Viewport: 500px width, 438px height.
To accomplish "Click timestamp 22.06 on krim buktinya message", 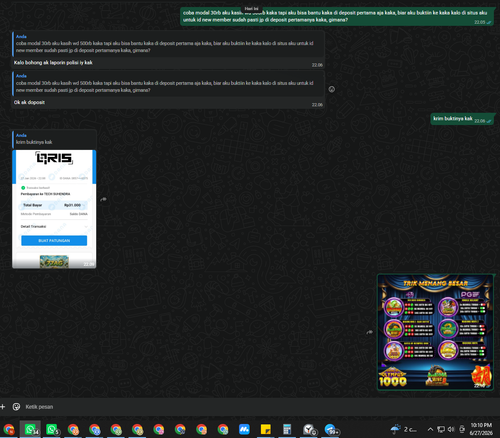I will (480, 121).
